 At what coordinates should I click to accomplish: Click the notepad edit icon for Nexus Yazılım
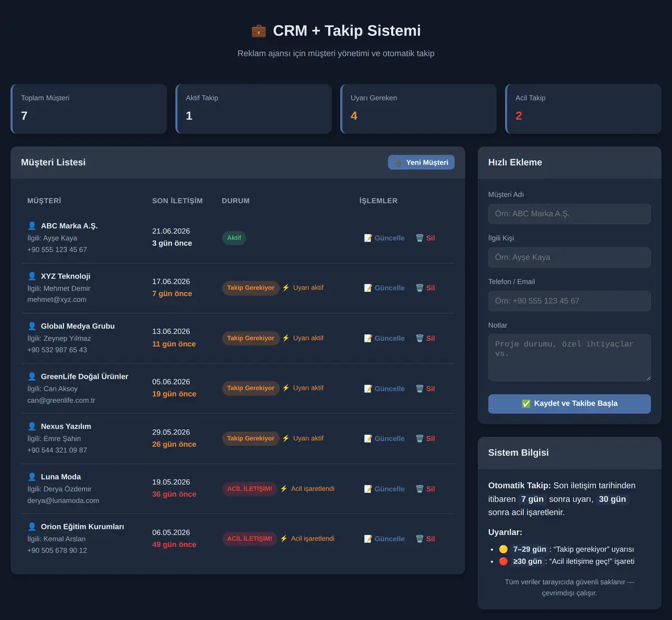click(x=368, y=439)
